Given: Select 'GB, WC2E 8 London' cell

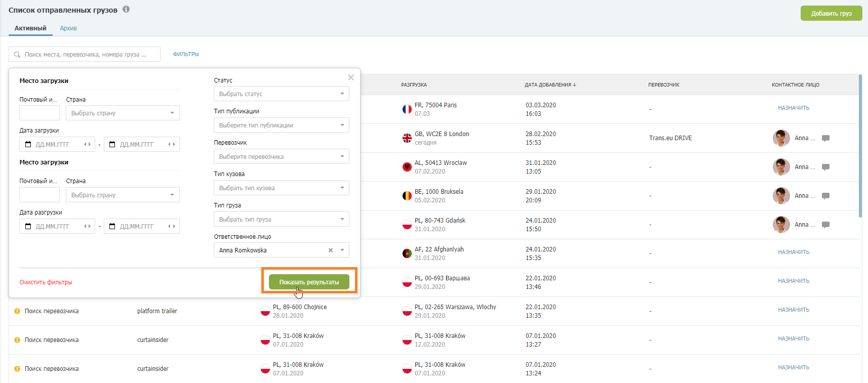Looking at the screenshot, I should [x=442, y=134].
